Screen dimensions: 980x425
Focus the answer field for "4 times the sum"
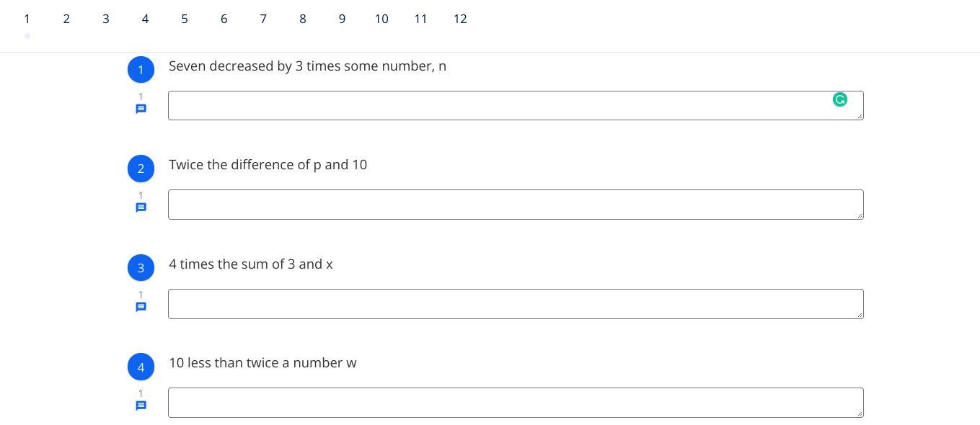pyautogui.click(x=516, y=304)
